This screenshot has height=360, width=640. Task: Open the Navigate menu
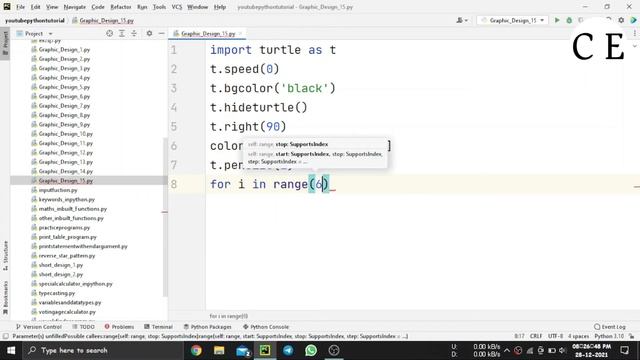point(75,7)
